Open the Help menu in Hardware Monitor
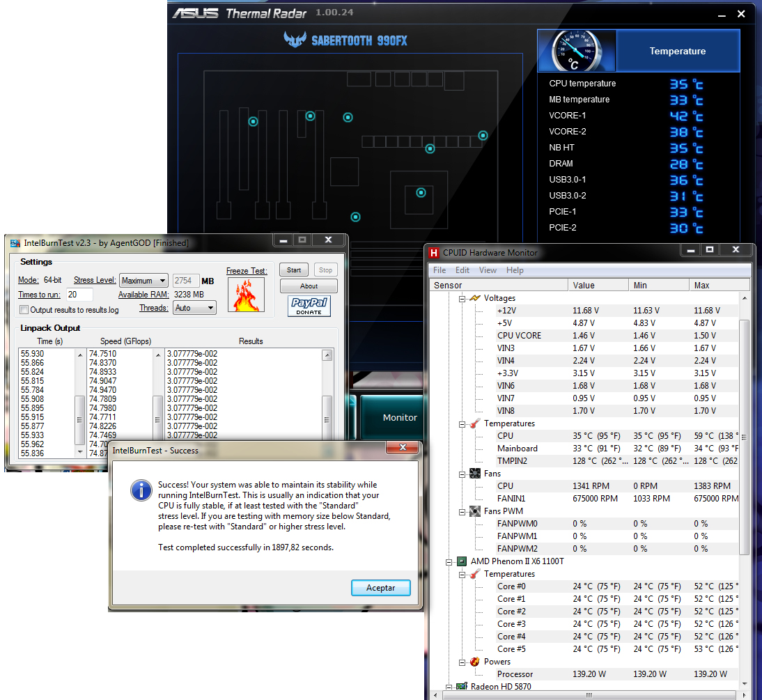Image resolution: width=762 pixels, height=700 pixels. click(x=515, y=270)
